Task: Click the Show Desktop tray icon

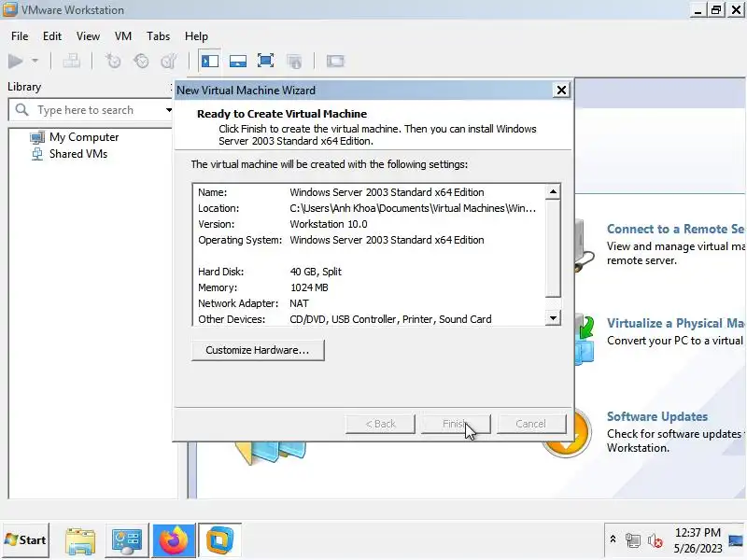Action: coord(736,540)
